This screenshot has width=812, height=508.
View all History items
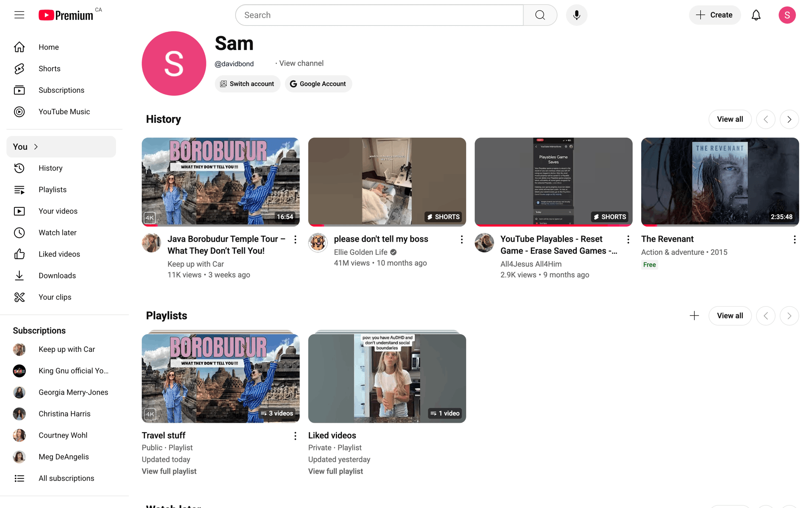click(x=730, y=119)
